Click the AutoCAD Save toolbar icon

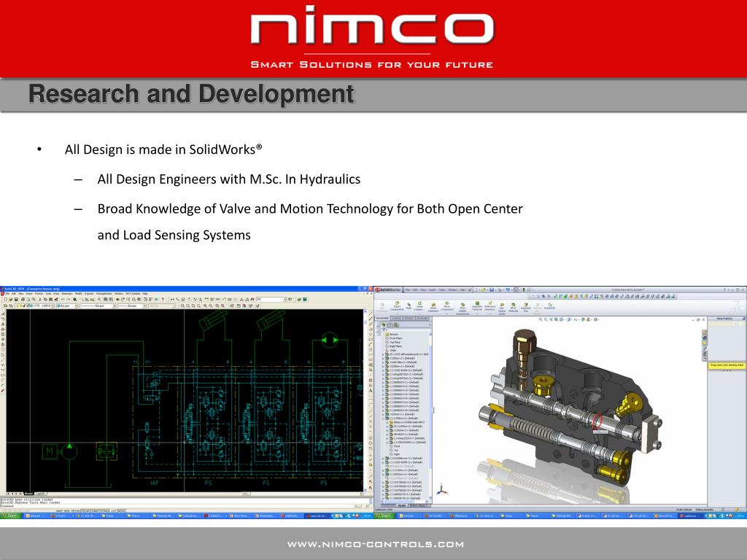[x=16, y=300]
